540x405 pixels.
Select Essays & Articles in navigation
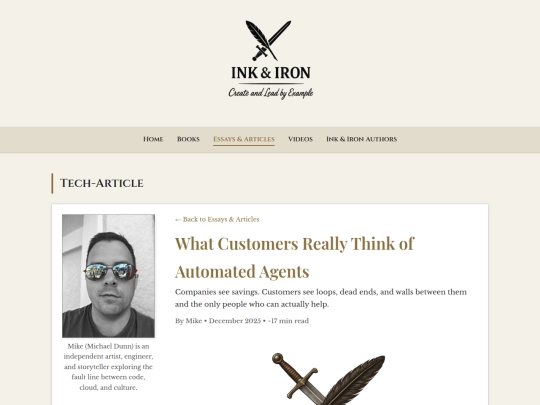244,139
